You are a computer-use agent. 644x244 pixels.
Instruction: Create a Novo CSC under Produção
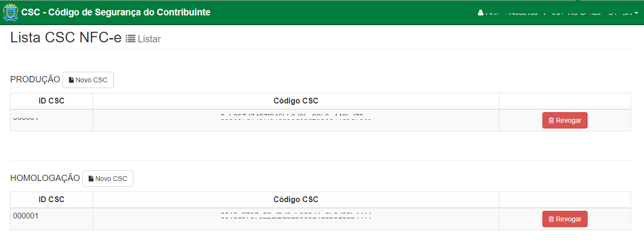pos(88,80)
